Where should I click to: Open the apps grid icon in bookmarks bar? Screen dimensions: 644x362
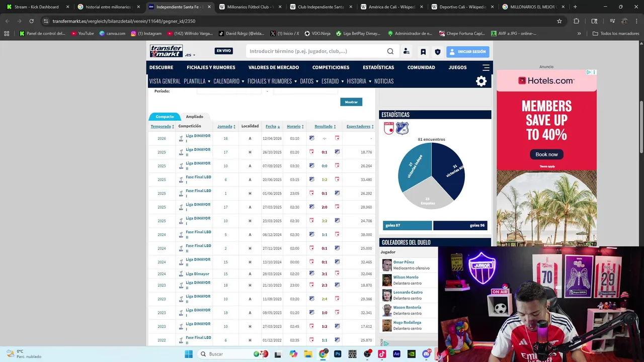7,34
